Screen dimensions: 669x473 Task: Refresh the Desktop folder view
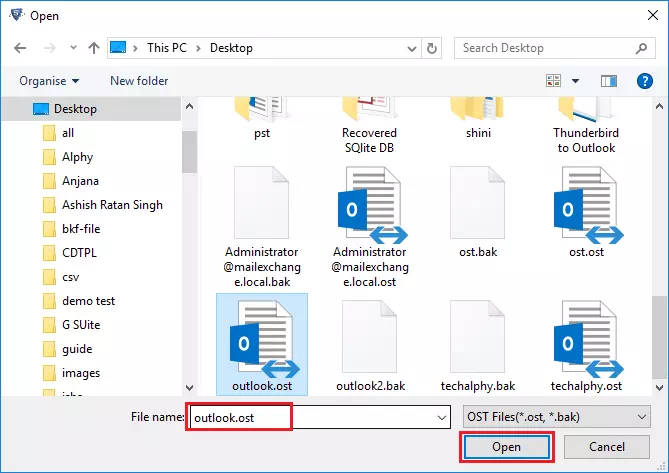click(432, 48)
